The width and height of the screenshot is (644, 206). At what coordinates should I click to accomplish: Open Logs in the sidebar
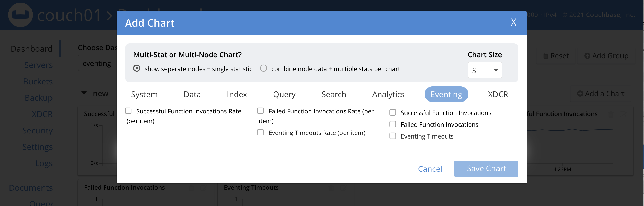pyautogui.click(x=44, y=163)
